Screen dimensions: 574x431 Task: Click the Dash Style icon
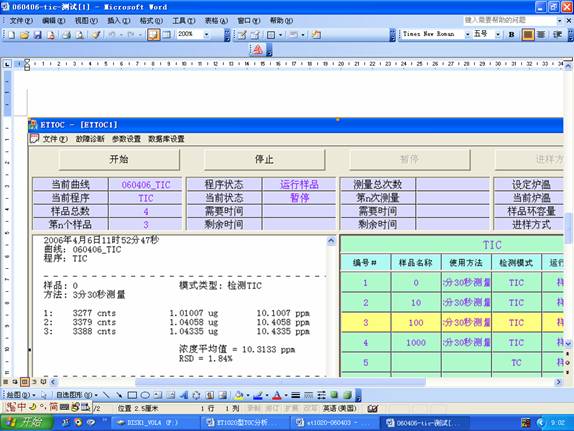tap(309, 395)
